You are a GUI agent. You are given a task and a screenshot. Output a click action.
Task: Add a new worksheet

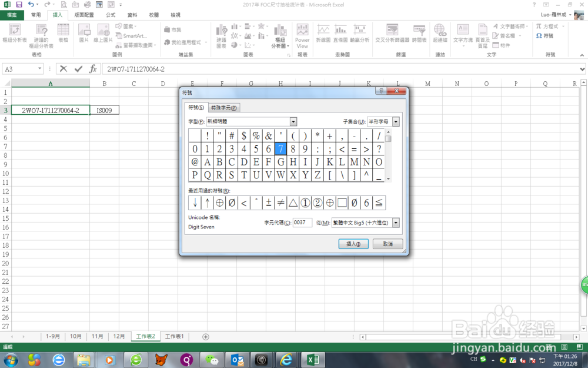coord(205,336)
